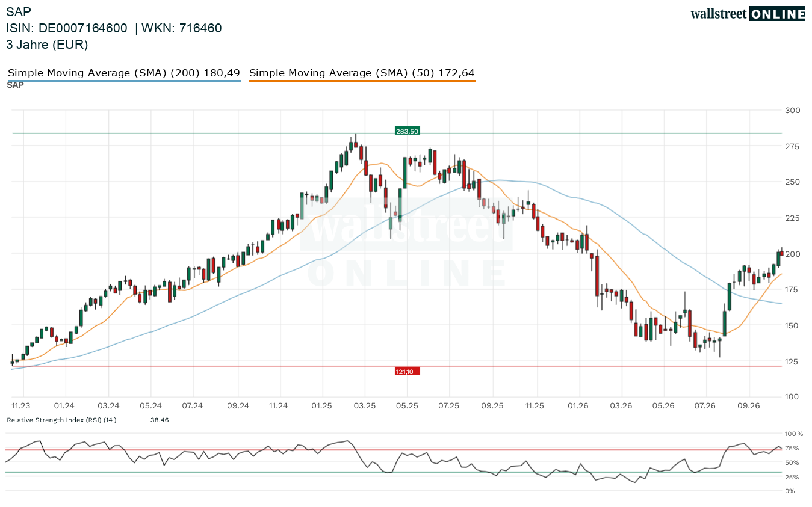This screenshot has width=812, height=507.
Task: Click the 0% RSI axis label
Action: point(790,491)
